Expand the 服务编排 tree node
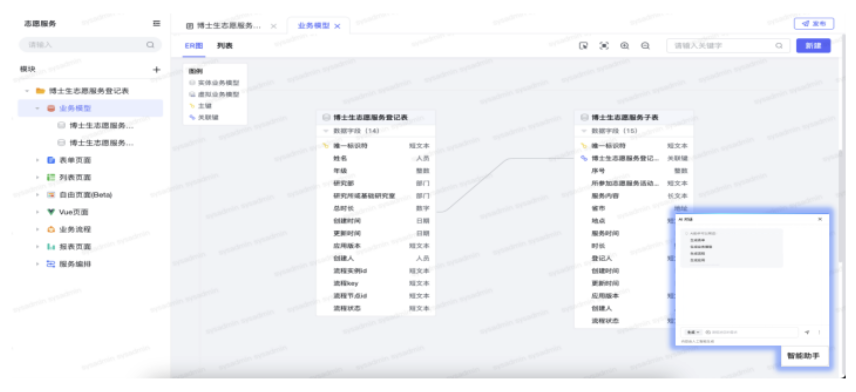This screenshot has height=392, width=856. [x=38, y=264]
